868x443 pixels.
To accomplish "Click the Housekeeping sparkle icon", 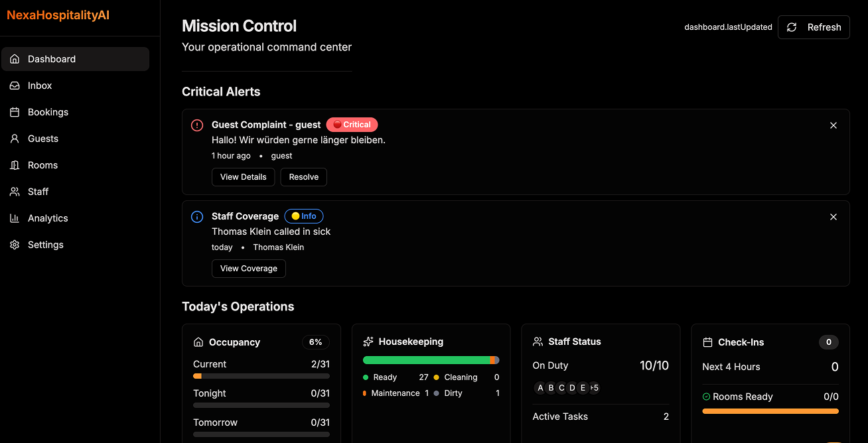I will click(368, 341).
